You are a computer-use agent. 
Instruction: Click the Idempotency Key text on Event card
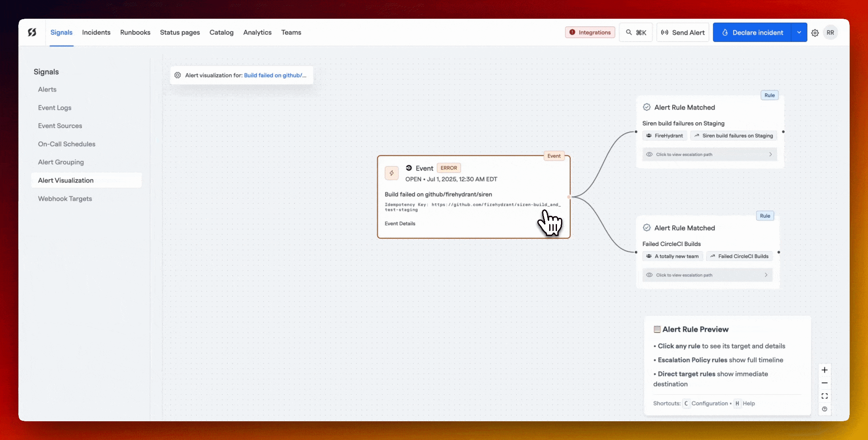coord(473,207)
